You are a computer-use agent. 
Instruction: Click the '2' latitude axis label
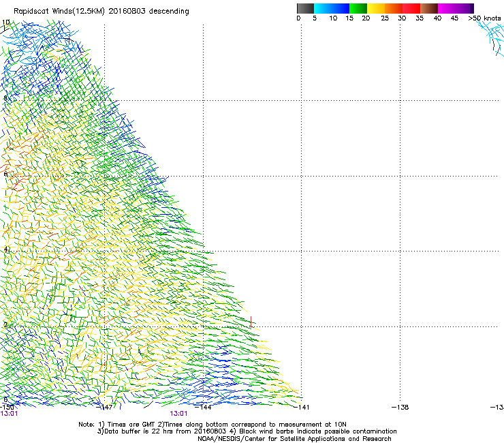[5, 324]
